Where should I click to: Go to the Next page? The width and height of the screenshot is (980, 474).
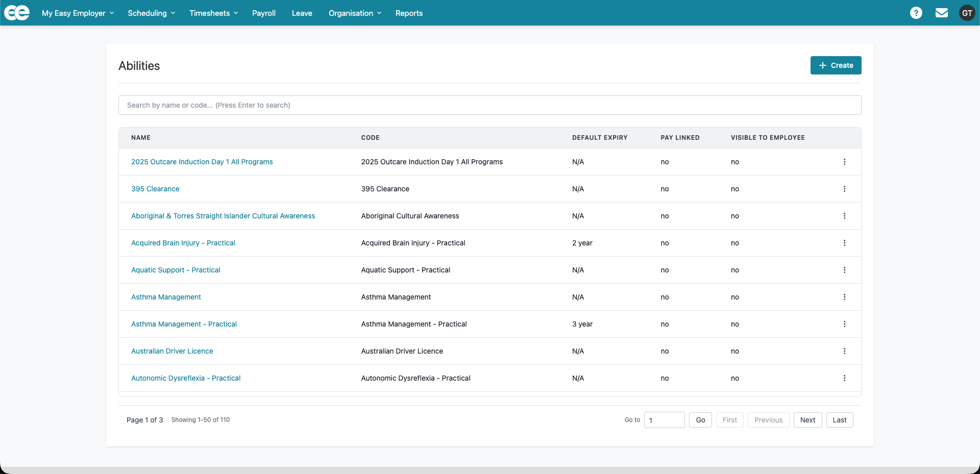pyautogui.click(x=808, y=420)
